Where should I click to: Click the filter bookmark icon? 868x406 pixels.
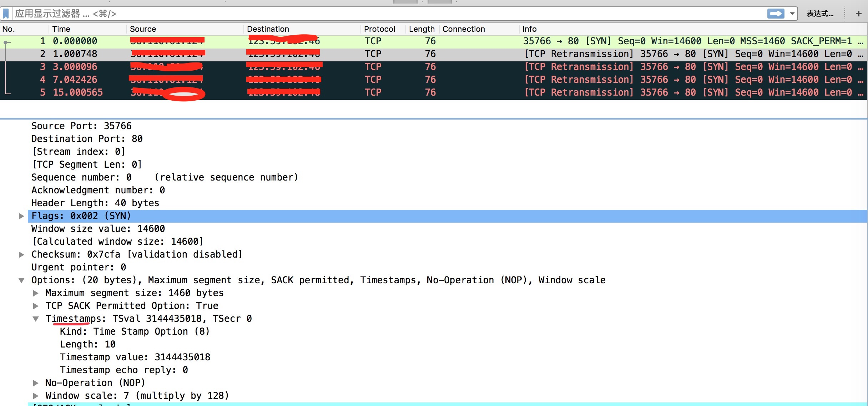6,14
